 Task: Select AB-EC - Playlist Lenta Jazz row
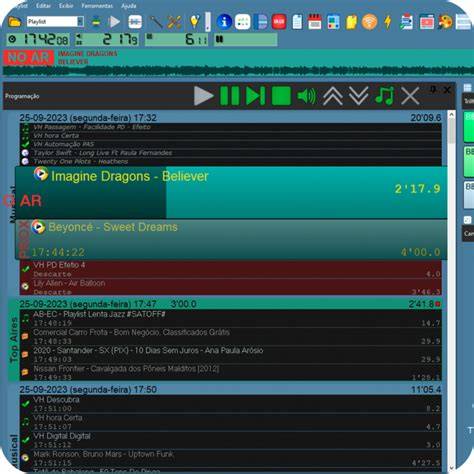231,318
